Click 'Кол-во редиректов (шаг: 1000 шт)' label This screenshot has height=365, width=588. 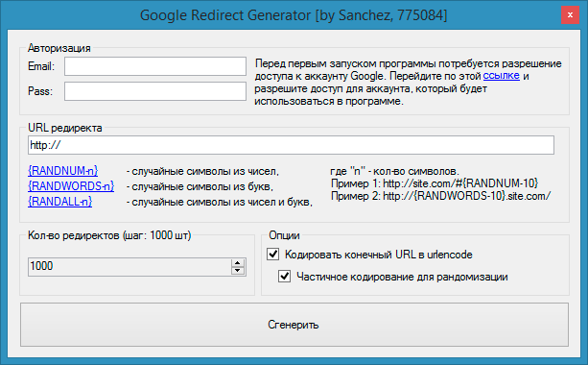click(x=109, y=235)
